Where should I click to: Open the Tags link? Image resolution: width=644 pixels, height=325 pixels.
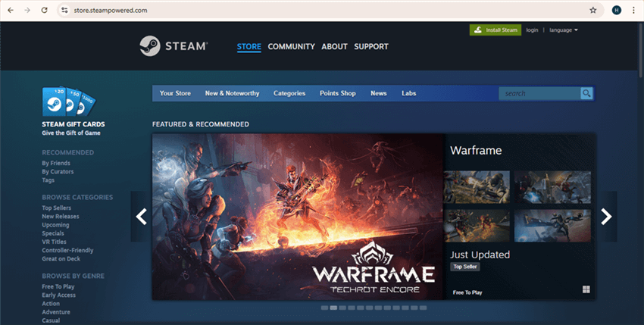(x=48, y=180)
